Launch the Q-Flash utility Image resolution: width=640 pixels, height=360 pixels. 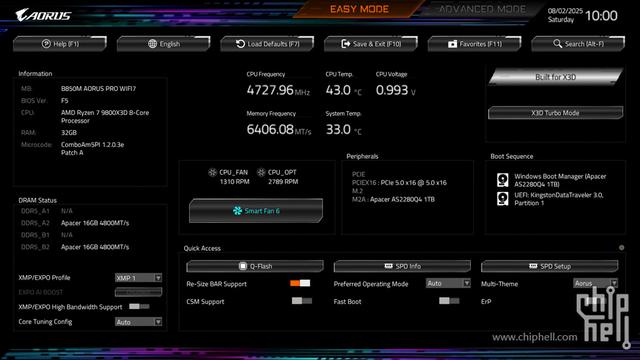[x=255, y=266]
